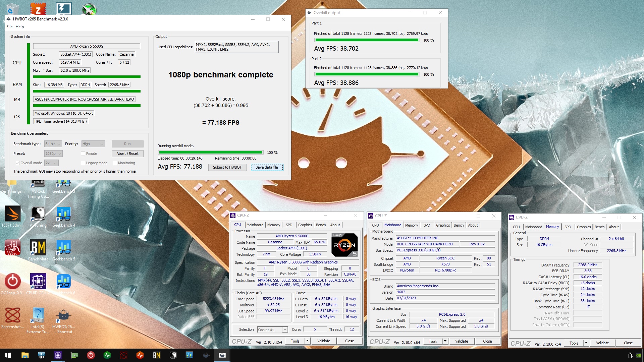Image resolution: width=644 pixels, height=362 pixels.
Task: Click Validate in the Mainboard-tab CPU-Z window
Action: tap(462, 341)
